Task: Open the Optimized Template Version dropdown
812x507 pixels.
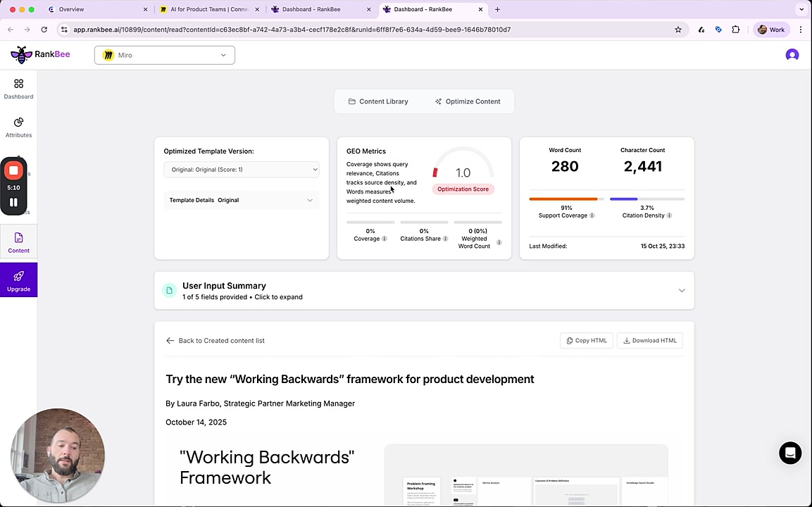Action: point(241,170)
